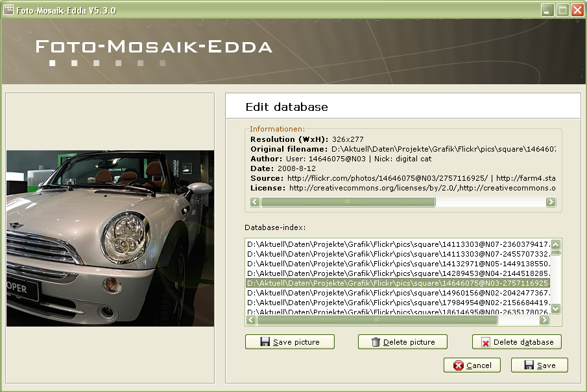Click left arrow of database index horizontal scrollbar
The width and height of the screenshot is (587, 392).
click(x=251, y=320)
